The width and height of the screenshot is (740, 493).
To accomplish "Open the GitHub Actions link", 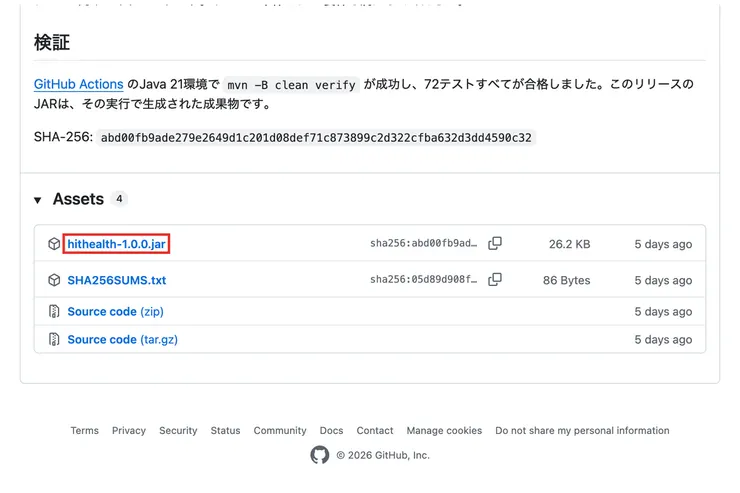I will [78, 84].
